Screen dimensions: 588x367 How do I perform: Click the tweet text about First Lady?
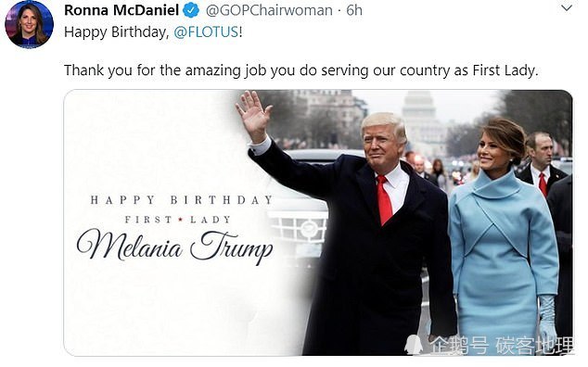(x=301, y=70)
